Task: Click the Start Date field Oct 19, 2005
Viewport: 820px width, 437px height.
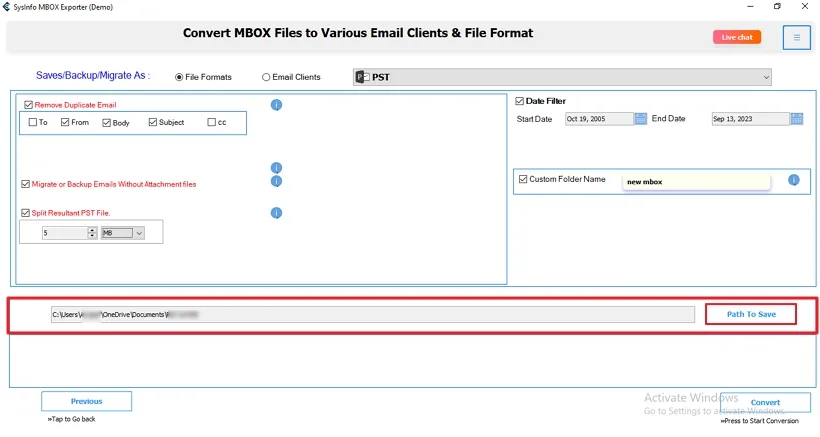Action: pos(599,119)
